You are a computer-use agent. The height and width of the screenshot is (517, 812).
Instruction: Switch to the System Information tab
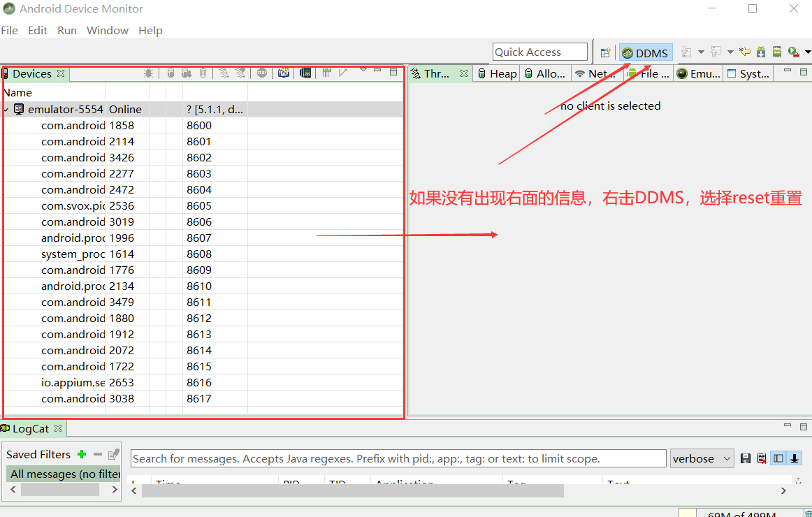(748, 74)
